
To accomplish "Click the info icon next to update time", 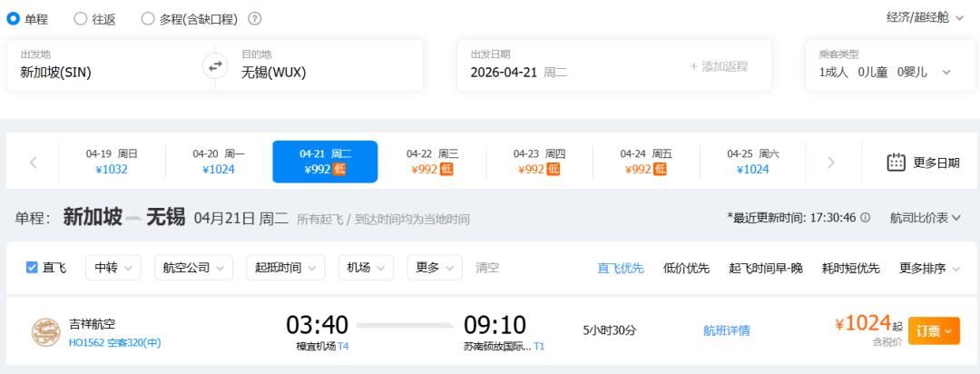I will pos(865,218).
